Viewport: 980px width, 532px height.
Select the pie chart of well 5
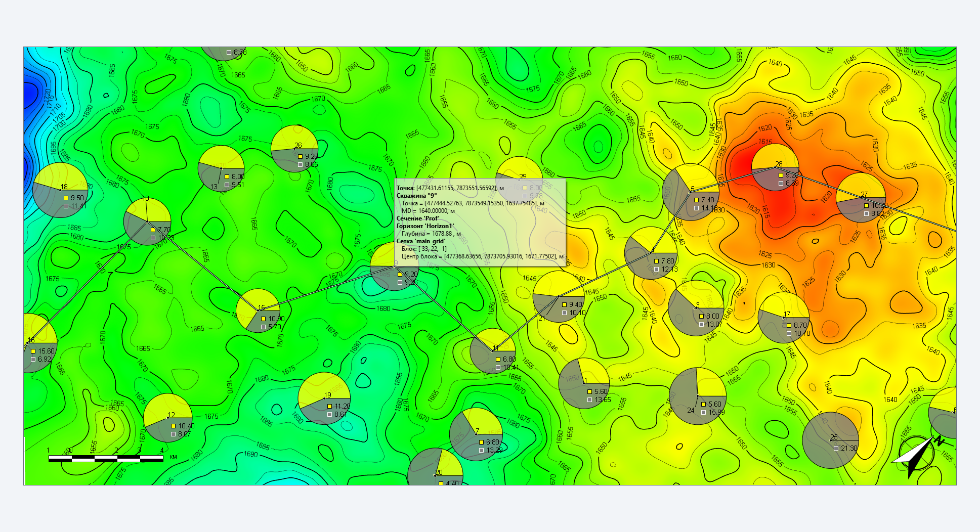tap(691, 192)
